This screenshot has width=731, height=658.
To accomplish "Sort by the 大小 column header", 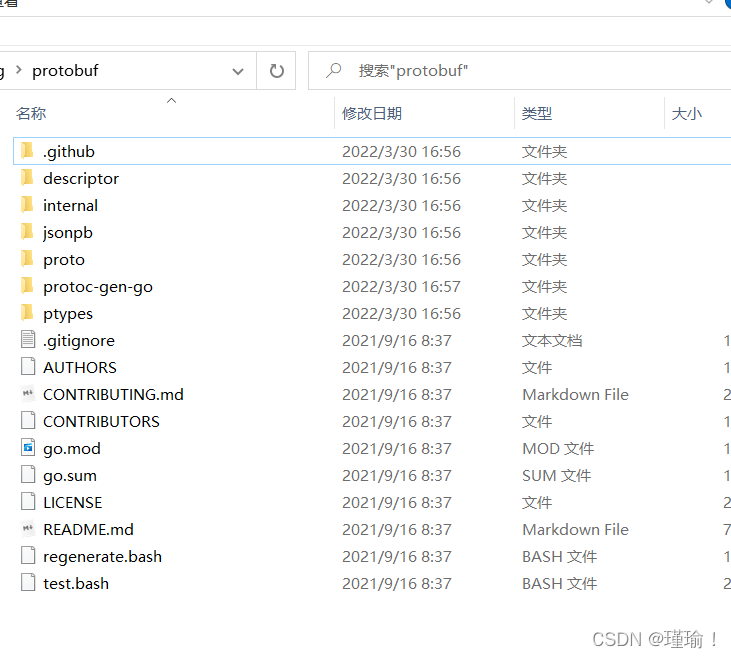I will point(686,113).
